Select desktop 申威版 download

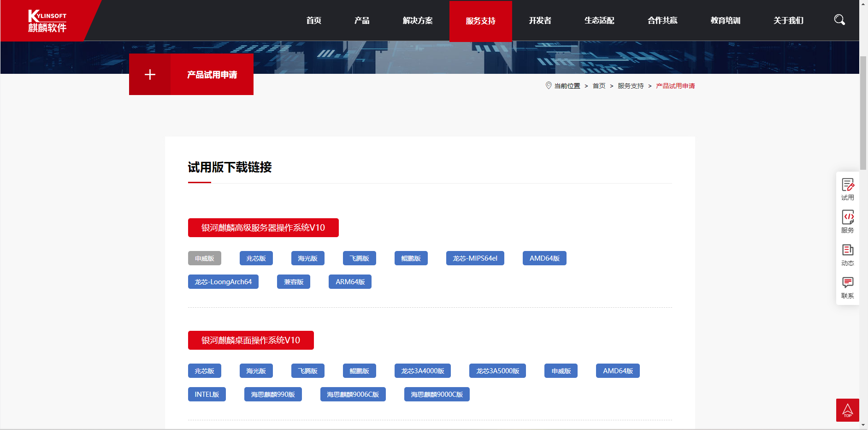point(561,371)
